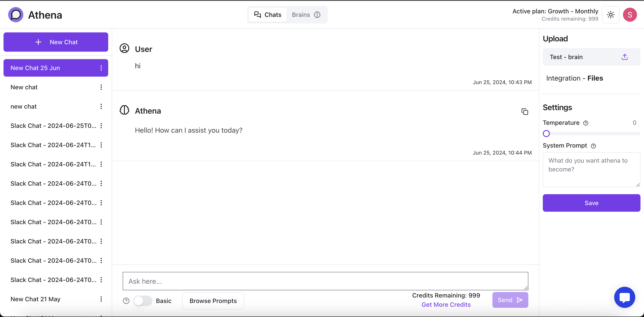Click the Temperature slider handle
644x317 pixels.
pyautogui.click(x=546, y=134)
